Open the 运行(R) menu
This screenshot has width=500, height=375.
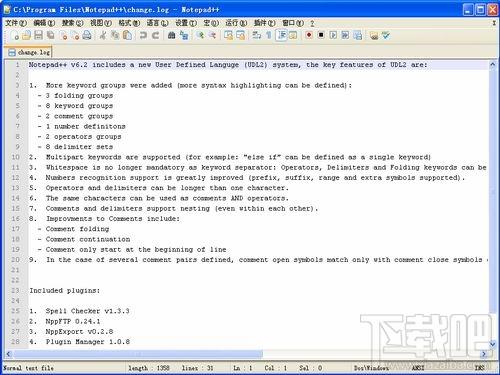(x=236, y=23)
